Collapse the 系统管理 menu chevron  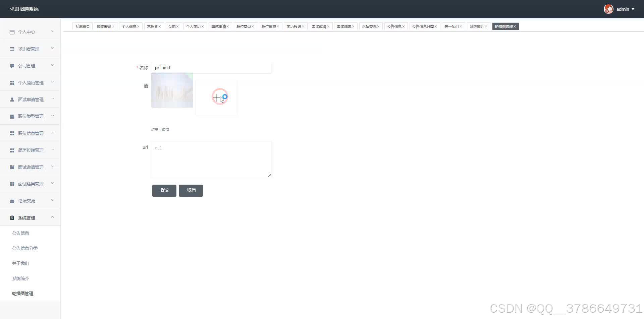pos(52,217)
